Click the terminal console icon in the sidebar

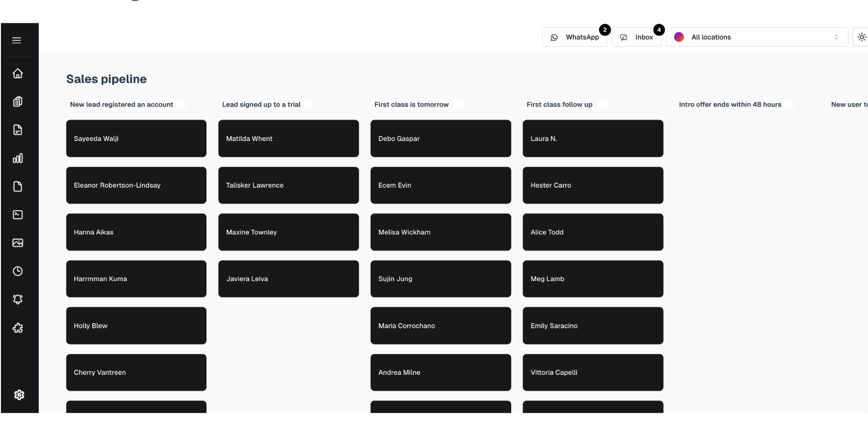click(18, 215)
